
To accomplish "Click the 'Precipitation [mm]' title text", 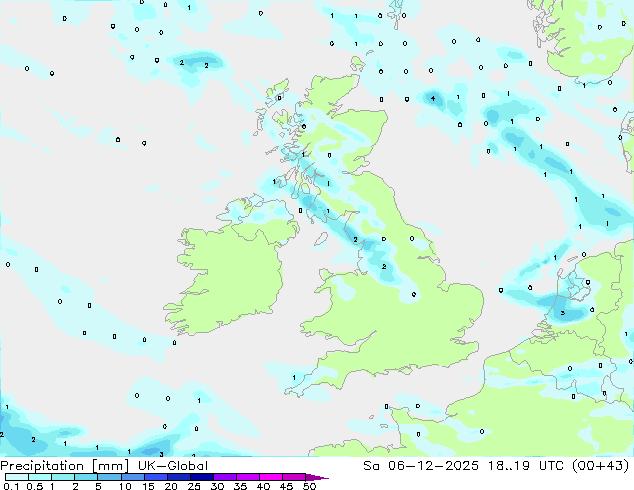I will [x=65, y=466].
